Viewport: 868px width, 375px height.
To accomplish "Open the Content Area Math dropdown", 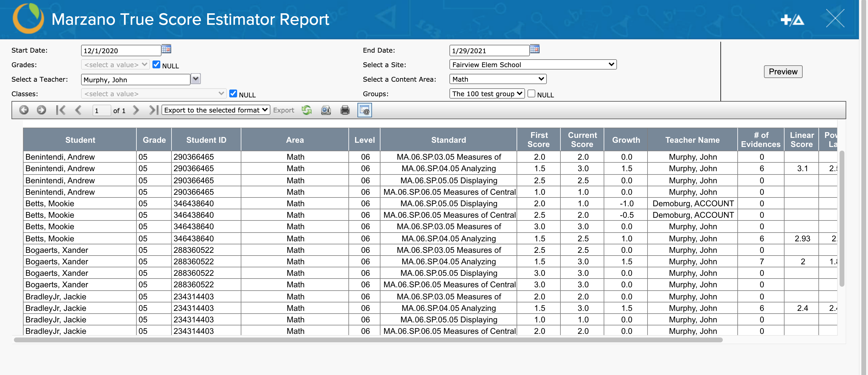I will (x=498, y=79).
